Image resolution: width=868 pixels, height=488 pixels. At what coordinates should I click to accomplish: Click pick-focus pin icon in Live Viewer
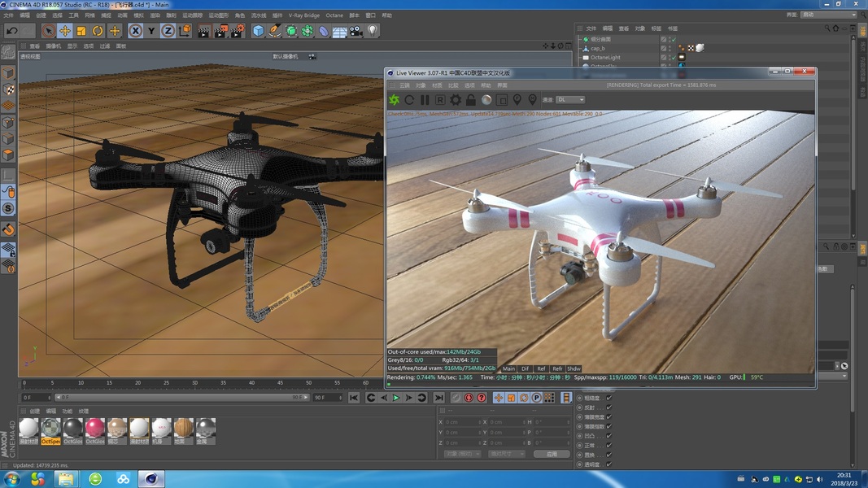[x=517, y=99]
